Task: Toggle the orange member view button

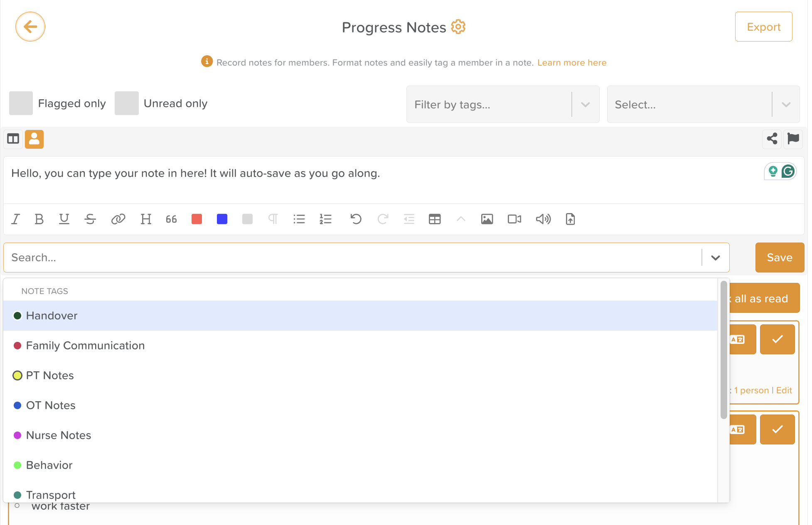Action: click(x=34, y=139)
